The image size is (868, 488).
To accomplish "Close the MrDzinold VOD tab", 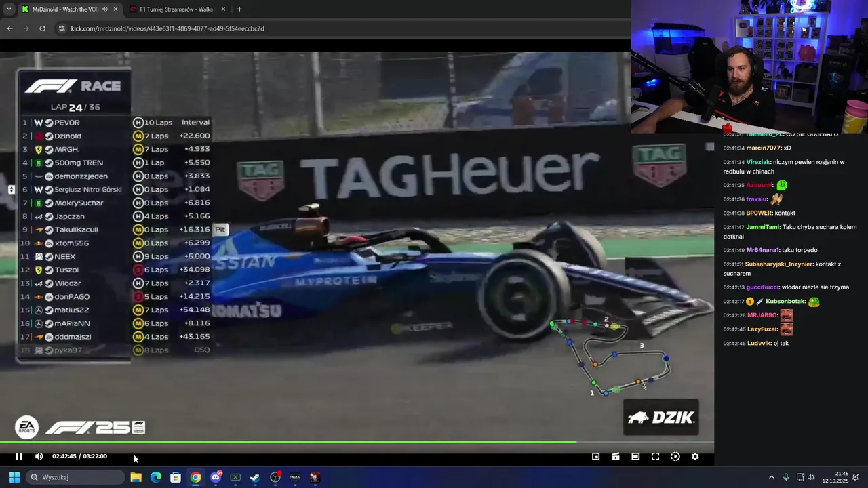I will point(115,9).
